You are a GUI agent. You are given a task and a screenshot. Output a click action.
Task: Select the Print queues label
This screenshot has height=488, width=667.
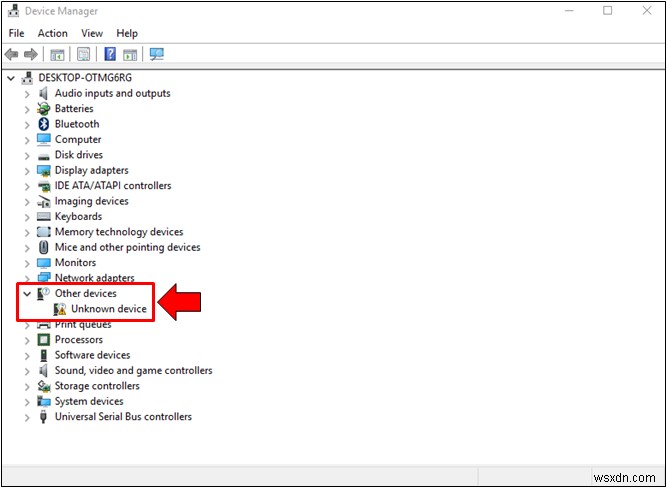[83, 325]
